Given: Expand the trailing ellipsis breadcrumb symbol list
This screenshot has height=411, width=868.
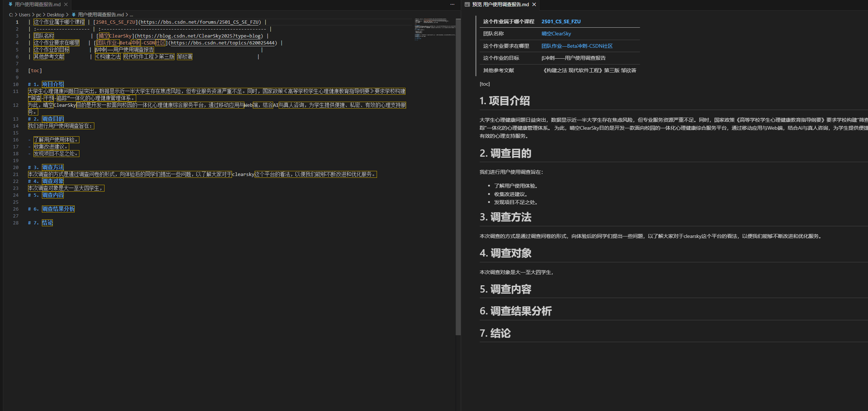Looking at the screenshot, I should click(131, 15).
